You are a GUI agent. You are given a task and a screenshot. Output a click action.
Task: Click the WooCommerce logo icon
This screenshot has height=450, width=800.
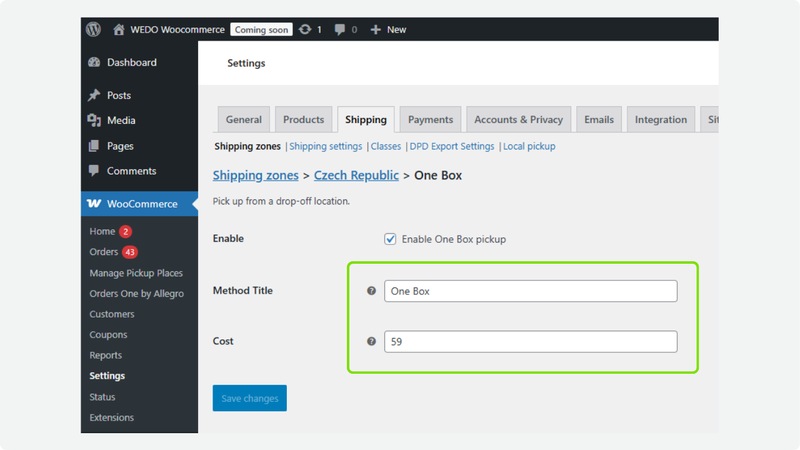pos(94,203)
